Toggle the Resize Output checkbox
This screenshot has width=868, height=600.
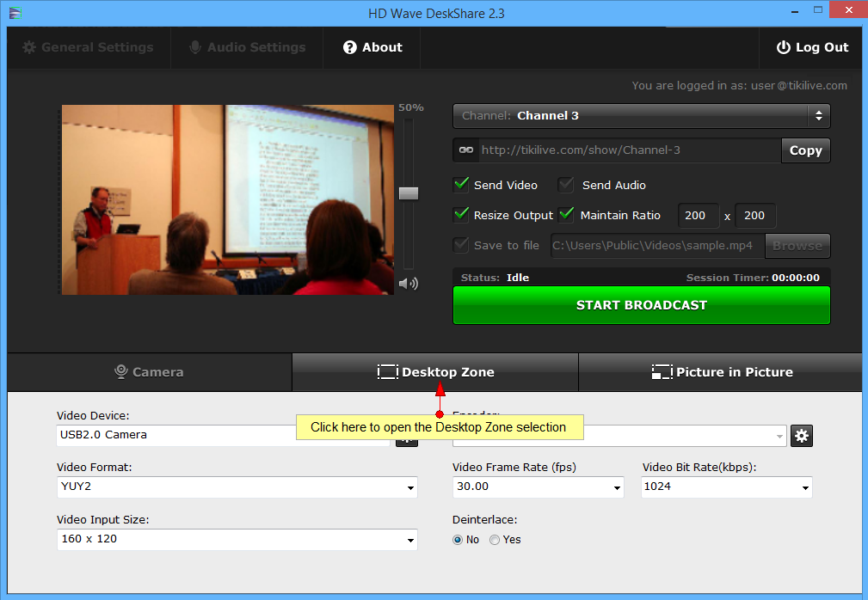(461, 215)
